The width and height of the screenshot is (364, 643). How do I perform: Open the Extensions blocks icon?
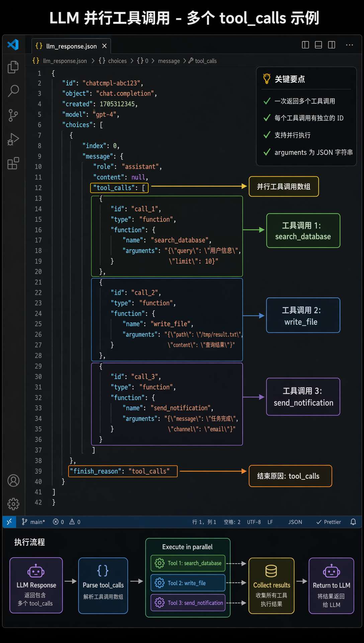click(13, 163)
